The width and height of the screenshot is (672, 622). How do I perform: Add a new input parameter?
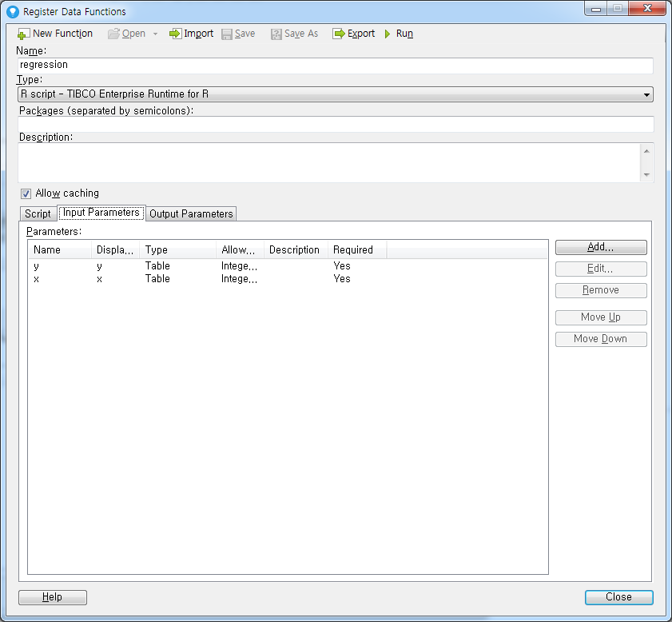600,247
